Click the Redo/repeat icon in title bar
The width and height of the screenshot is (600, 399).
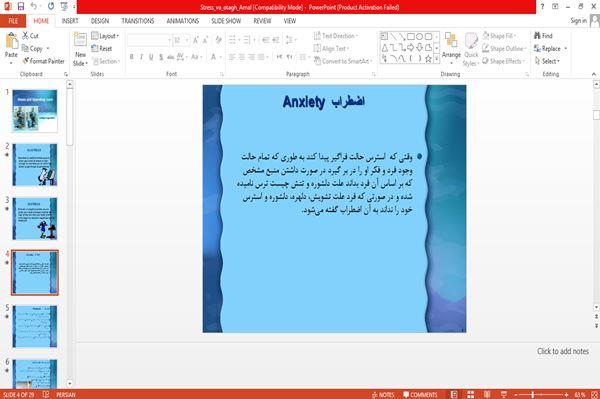click(x=51, y=7)
